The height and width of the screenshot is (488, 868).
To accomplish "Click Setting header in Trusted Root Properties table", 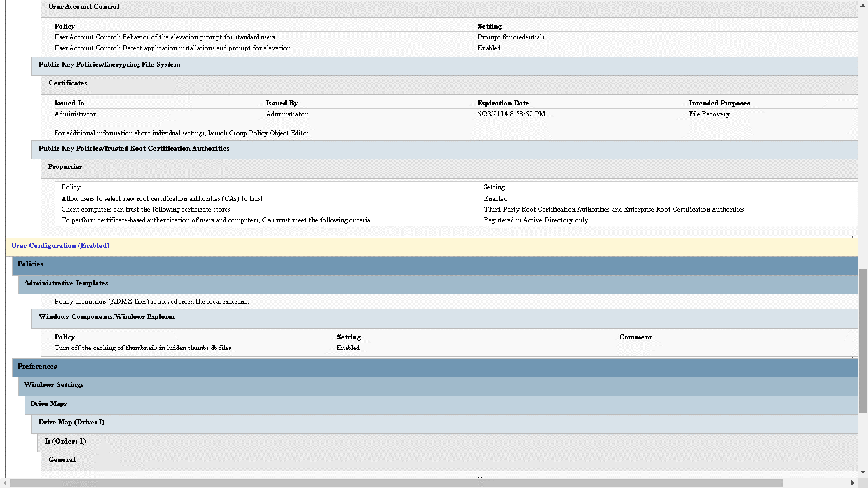I will click(x=494, y=187).
